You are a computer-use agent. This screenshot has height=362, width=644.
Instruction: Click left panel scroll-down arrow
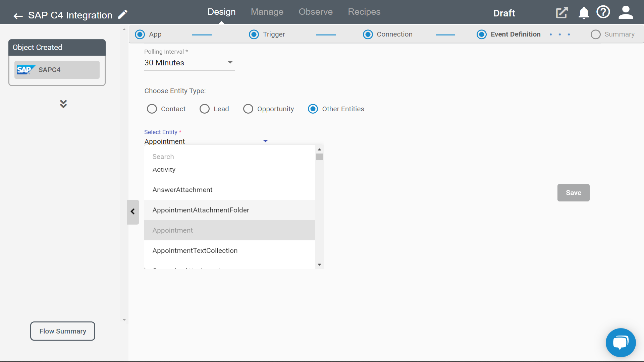[124, 320]
